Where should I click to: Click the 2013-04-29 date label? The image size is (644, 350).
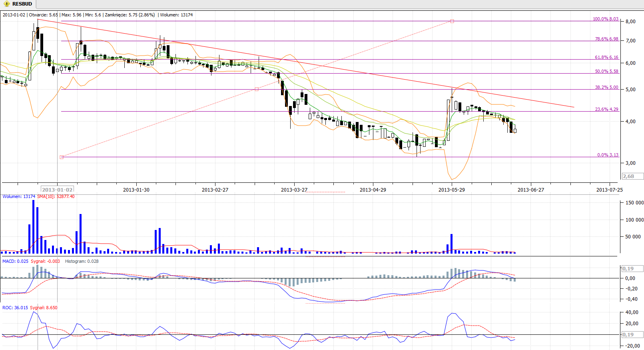tap(373, 190)
